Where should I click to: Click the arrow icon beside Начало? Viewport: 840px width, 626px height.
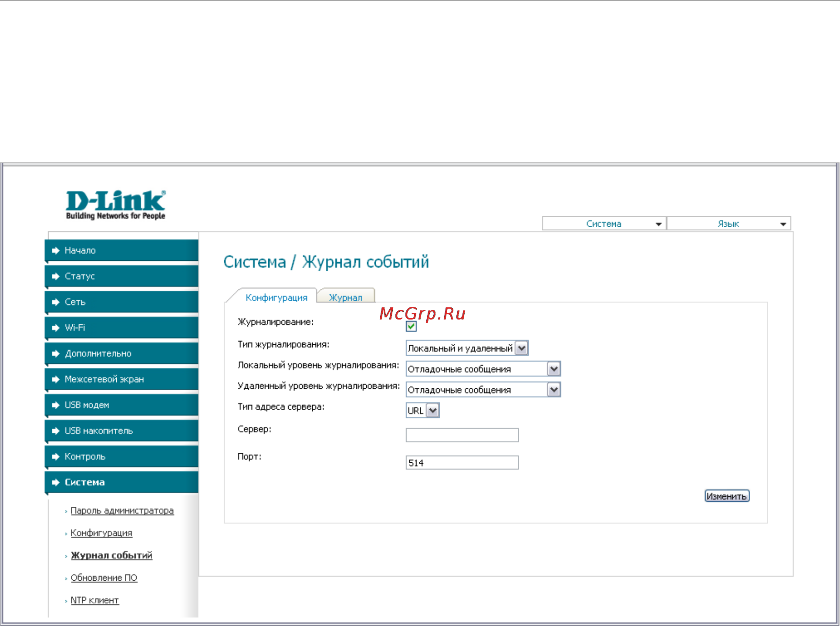coord(55,250)
